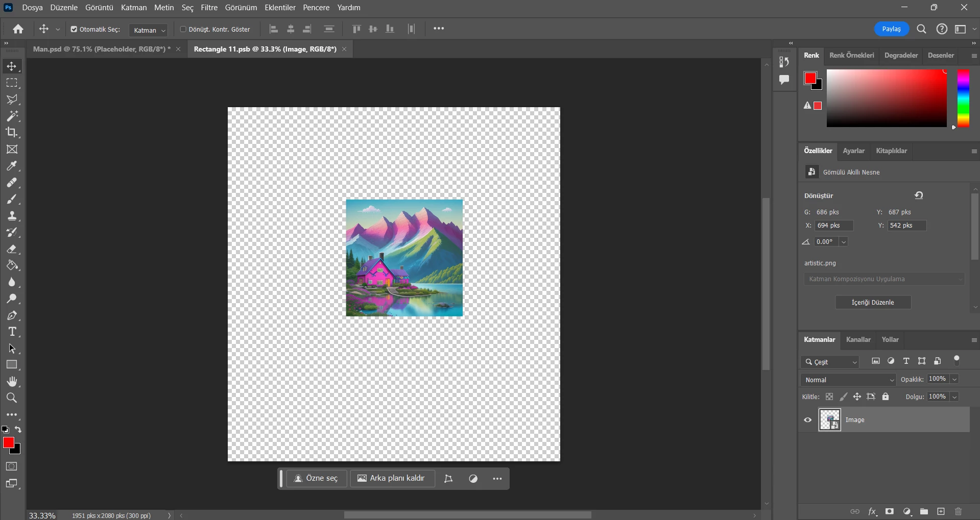Open the Katmanlar panel options menu
This screenshot has width=980, height=520.
(x=974, y=340)
